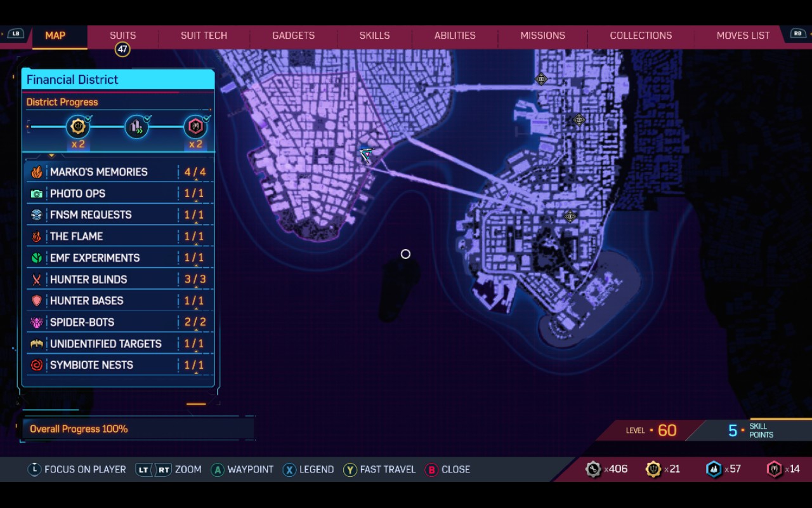Click the Financial District header
Image resolution: width=812 pixels, height=508 pixels.
click(118, 79)
